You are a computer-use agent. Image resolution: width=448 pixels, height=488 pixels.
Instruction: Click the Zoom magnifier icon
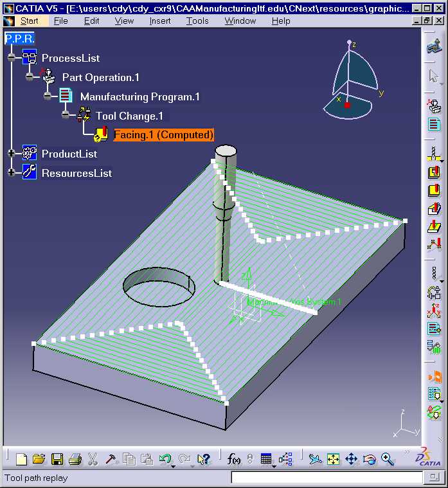pos(388,459)
